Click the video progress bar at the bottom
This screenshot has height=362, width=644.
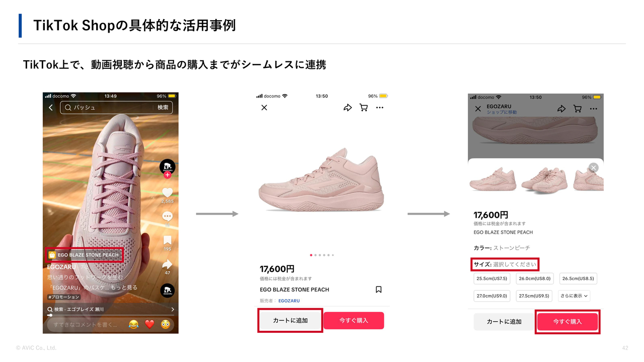(x=111, y=315)
